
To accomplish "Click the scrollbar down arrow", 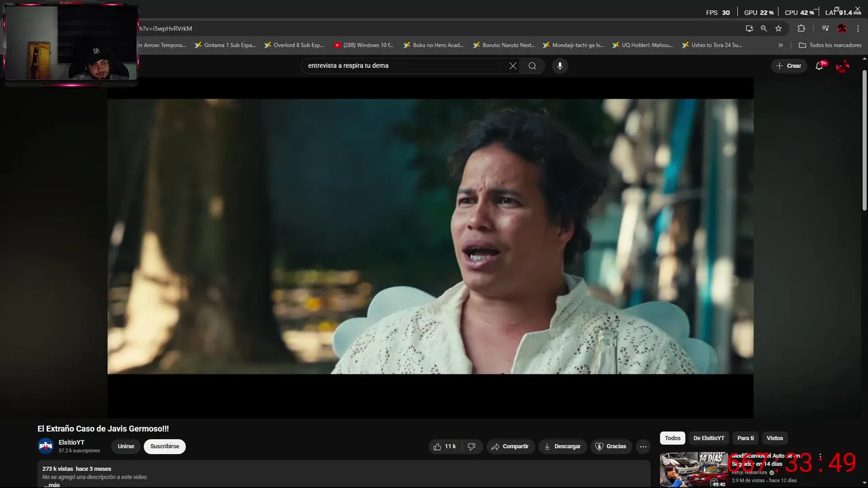I will click(x=864, y=484).
